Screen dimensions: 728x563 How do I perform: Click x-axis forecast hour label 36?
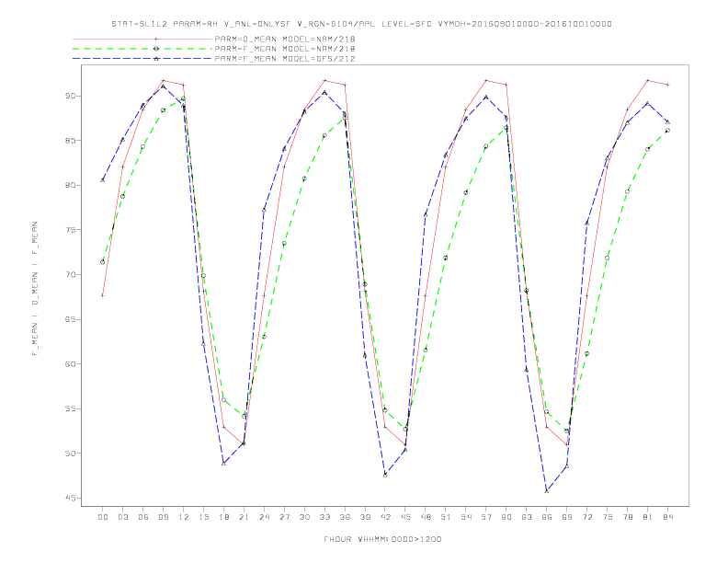coord(345,517)
